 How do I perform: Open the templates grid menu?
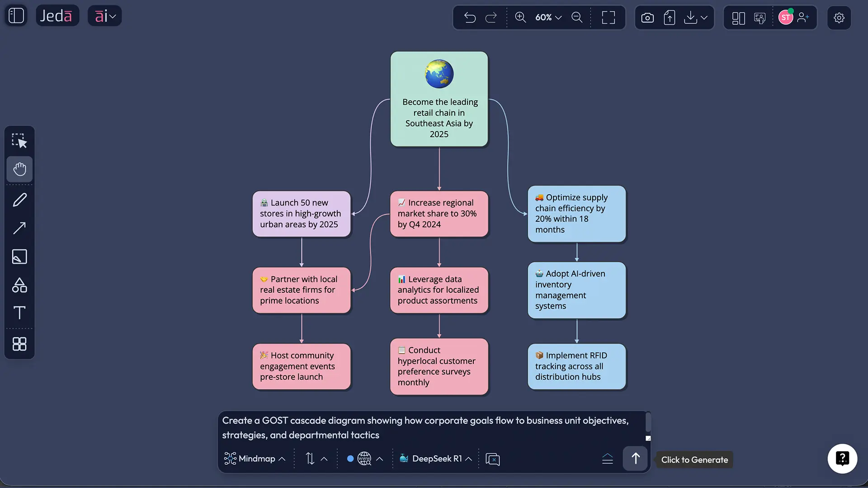coord(19,344)
